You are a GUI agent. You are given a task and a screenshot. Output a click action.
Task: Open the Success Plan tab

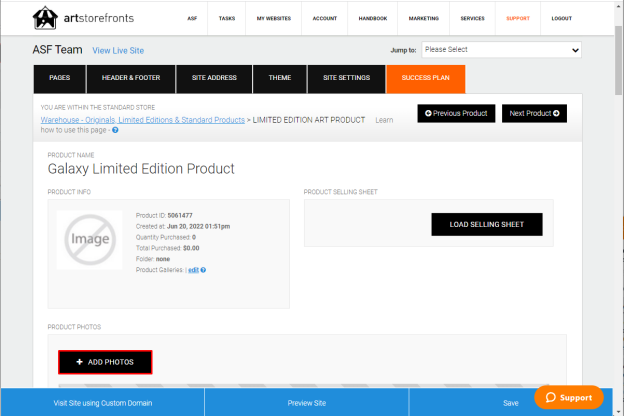pyautogui.click(x=425, y=79)
